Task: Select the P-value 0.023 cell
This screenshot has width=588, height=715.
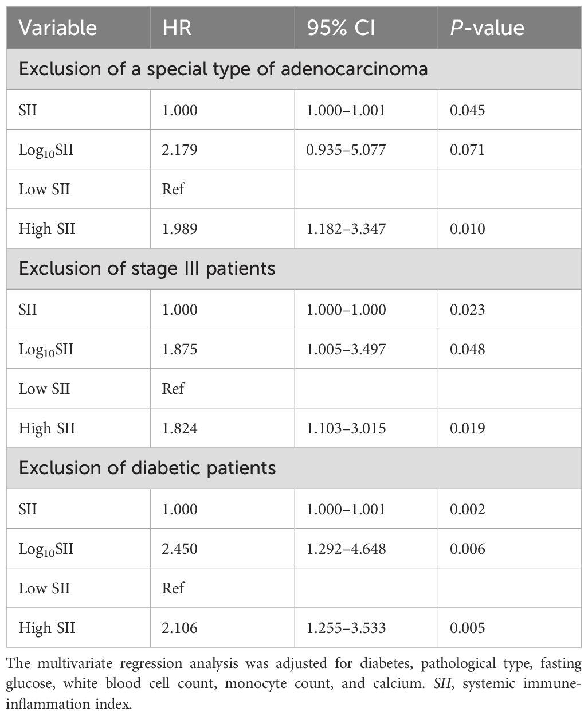Action: (x=467, y=310)
